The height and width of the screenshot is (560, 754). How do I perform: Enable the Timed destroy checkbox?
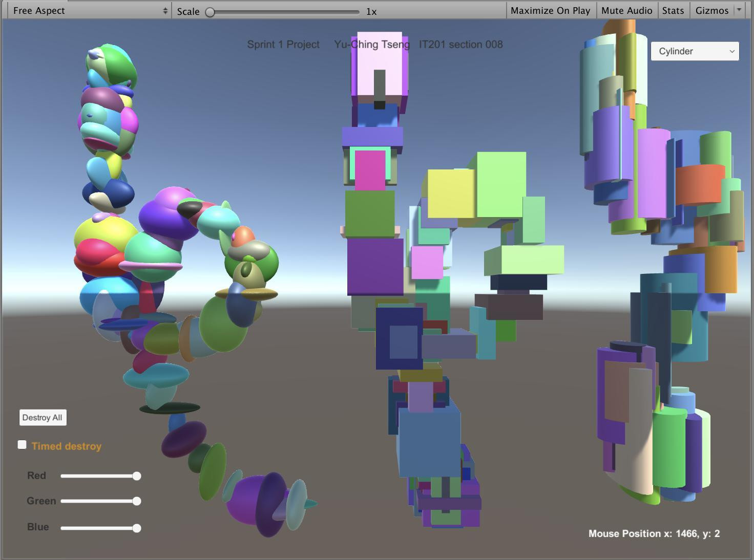click(22, 445)
